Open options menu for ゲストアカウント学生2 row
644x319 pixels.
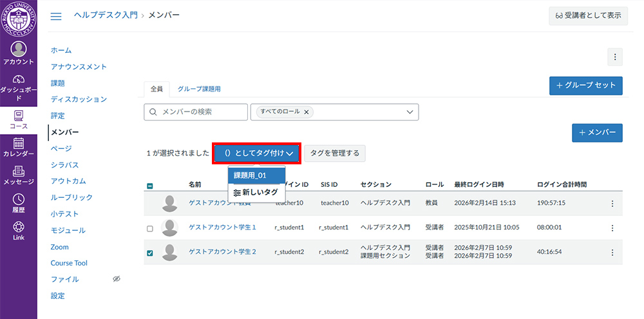click(x=612, y=252)
